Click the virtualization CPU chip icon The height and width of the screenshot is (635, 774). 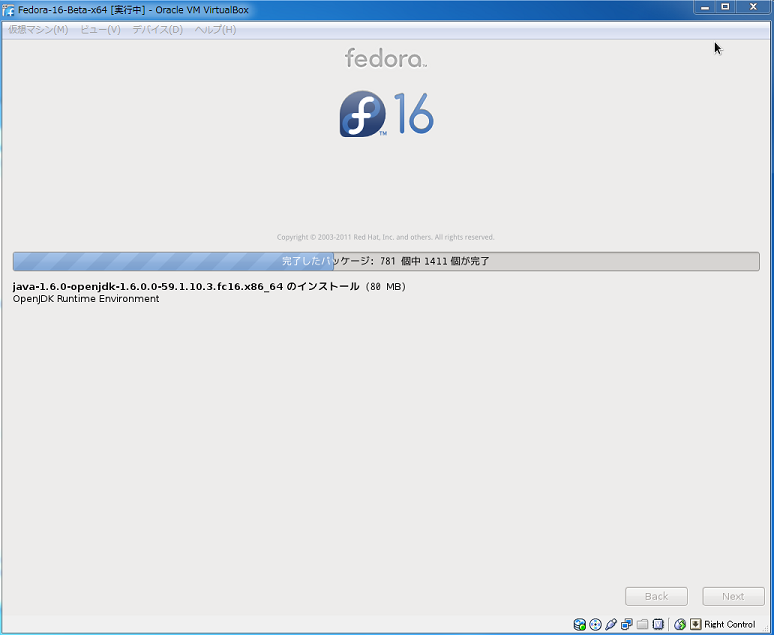[x=658, y=625]
